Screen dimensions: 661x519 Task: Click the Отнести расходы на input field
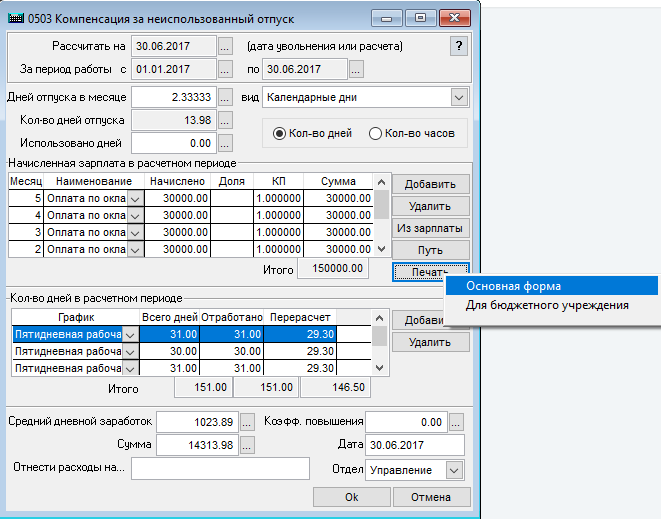point(220,468)
